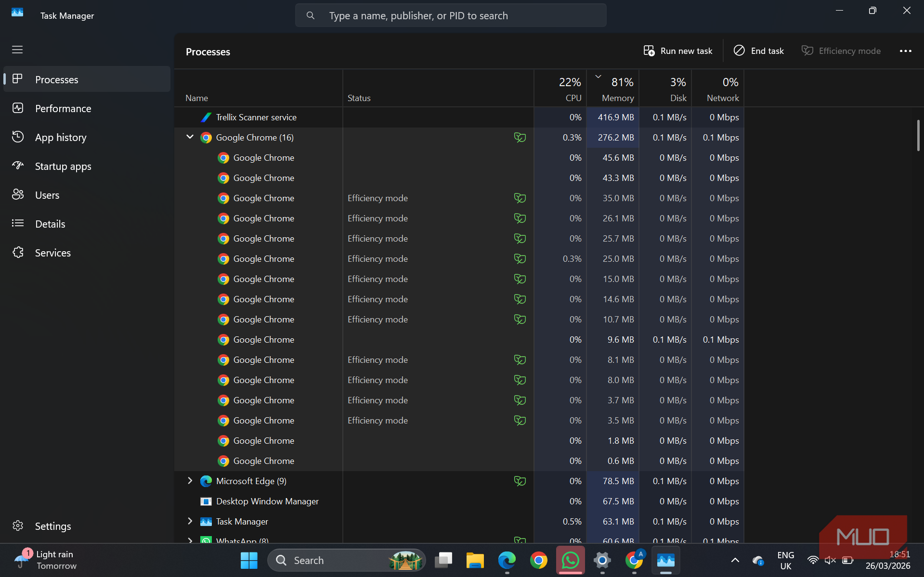Click the processes list vertical scrollbar
This screenshot has width=924, height=577.
click(x=918, y=136)
